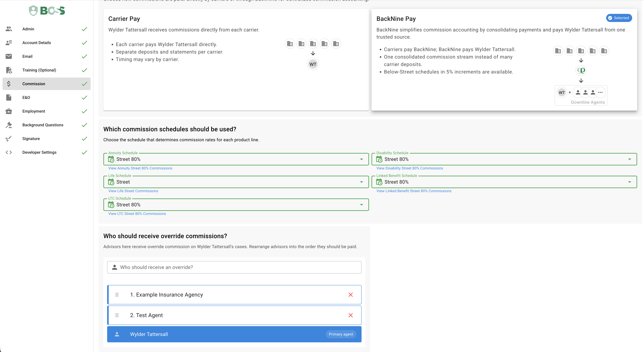
Task: Click the BOSS shield logo
Action: (47, 10)
